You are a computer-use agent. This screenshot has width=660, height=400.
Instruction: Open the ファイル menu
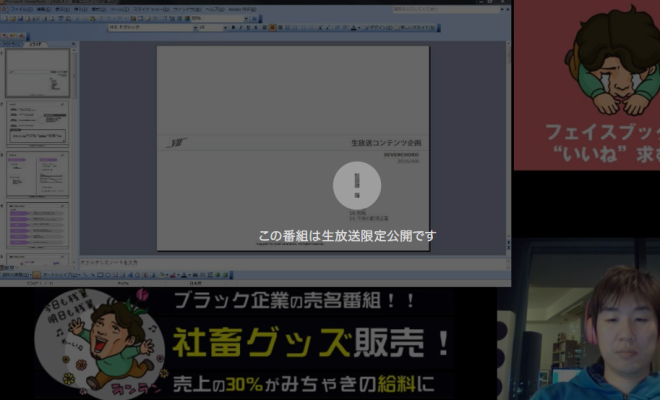16,8
